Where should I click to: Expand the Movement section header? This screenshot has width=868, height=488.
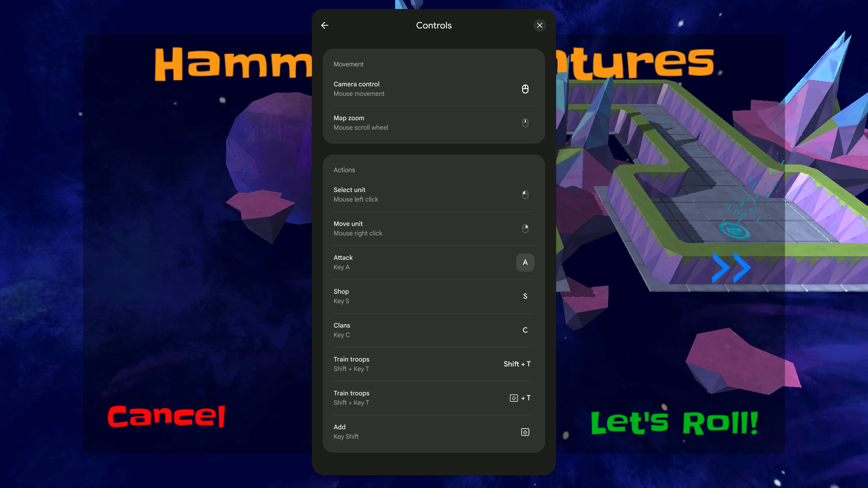(348, 64)
